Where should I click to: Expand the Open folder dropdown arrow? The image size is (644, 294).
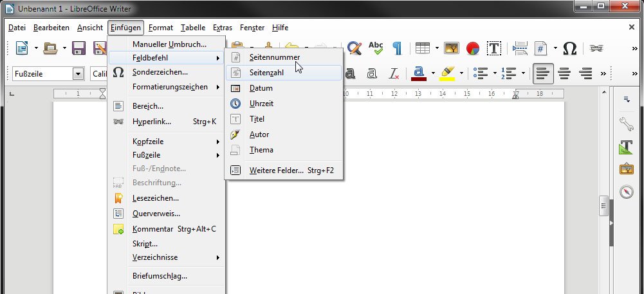(x=64, y=48)
